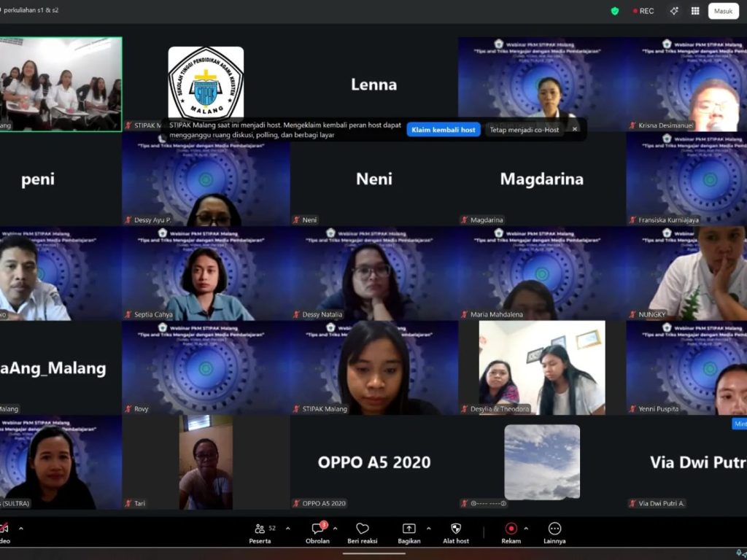Toggle the Rekam recording button
This screenshot has width=747, height=560.
tap(511, 532)
